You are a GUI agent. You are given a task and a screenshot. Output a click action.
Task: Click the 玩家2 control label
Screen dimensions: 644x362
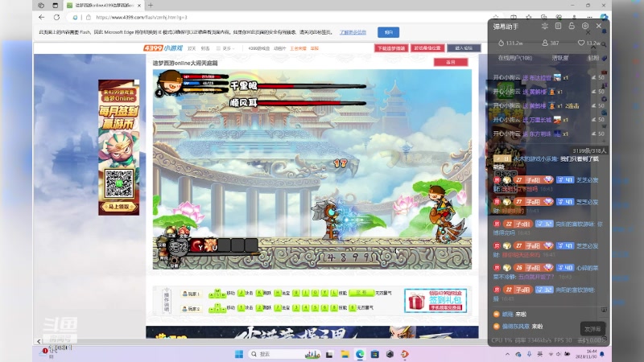tap(191, 309)
